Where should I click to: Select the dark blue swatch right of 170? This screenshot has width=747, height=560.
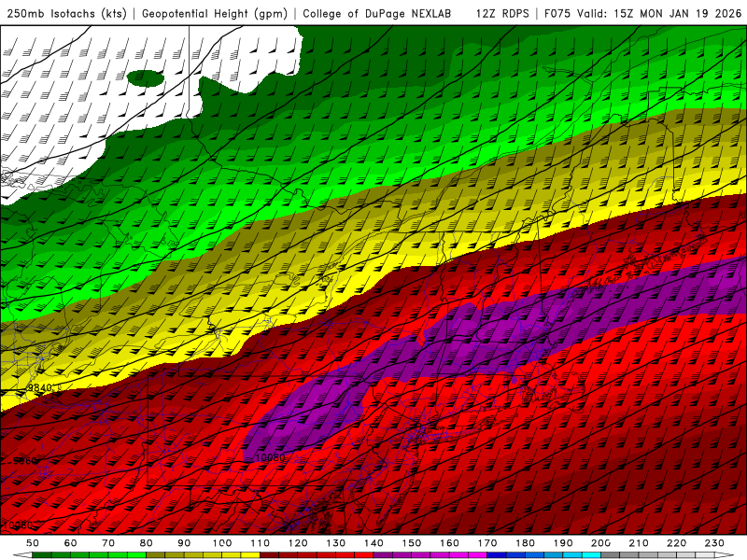click(x=497, y=555)
